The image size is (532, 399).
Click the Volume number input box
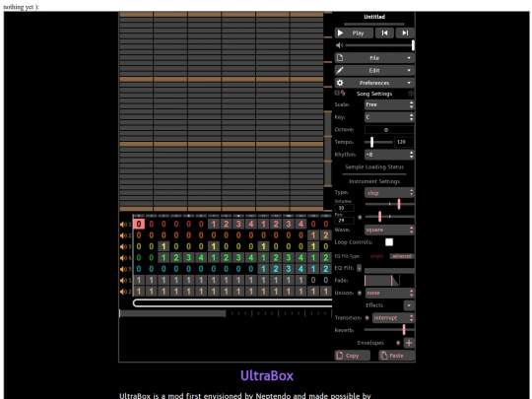click(344, 208)
